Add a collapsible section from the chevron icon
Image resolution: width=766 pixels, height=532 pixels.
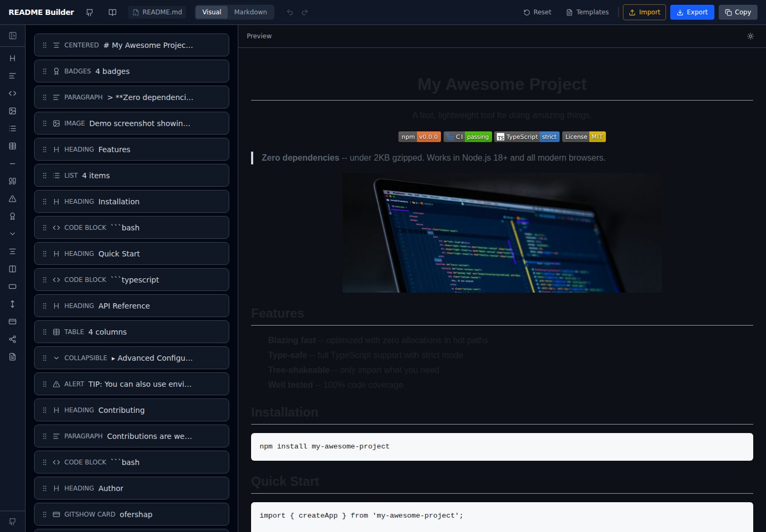(13, 234)
